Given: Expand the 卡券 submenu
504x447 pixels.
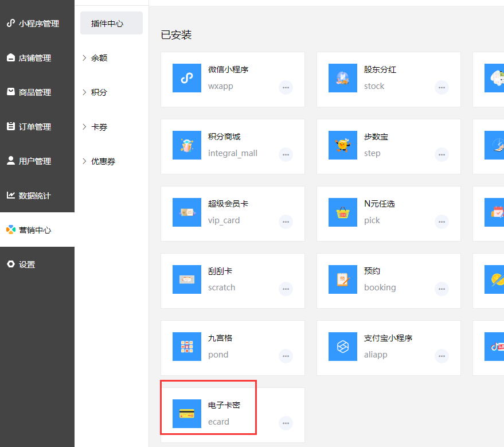Looking at the screenshot, I should pos(99,127).
